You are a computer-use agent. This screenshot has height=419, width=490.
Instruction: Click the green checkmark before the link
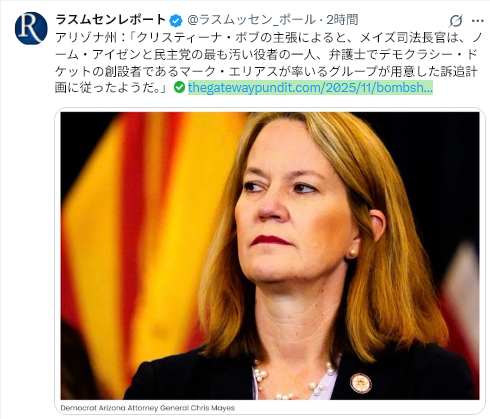179,88
